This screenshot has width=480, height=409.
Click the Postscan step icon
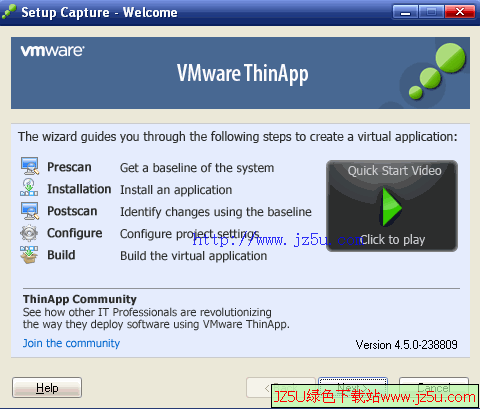click(x=30, y=211)
